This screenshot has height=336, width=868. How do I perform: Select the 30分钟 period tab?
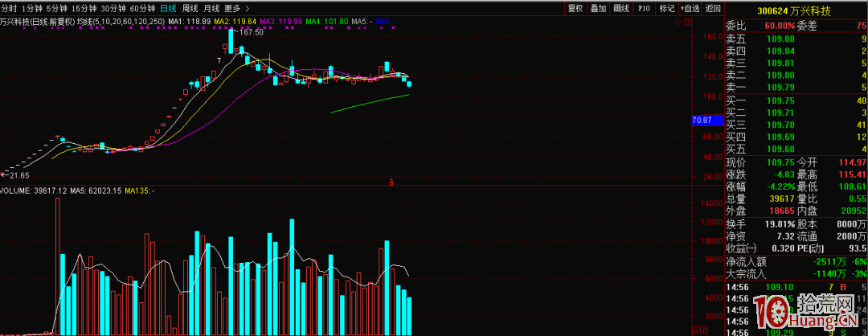click(x=113, y=8)
